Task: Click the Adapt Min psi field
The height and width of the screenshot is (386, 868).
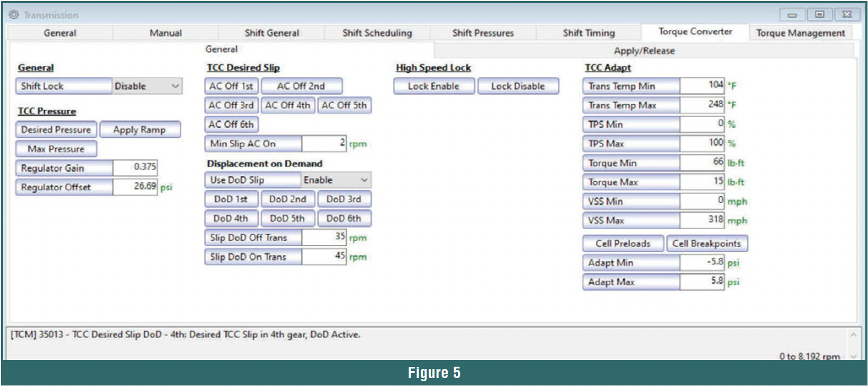Action: coord(702,262)
